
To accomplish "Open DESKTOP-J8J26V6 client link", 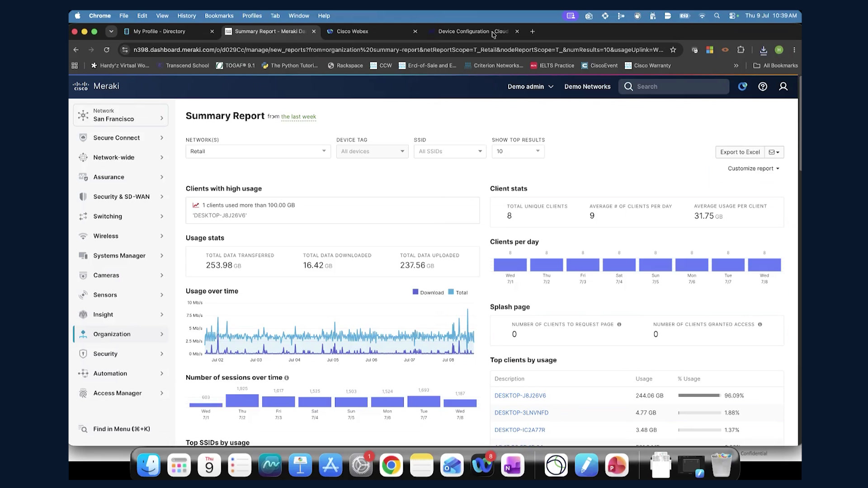I will pos(520,395).
